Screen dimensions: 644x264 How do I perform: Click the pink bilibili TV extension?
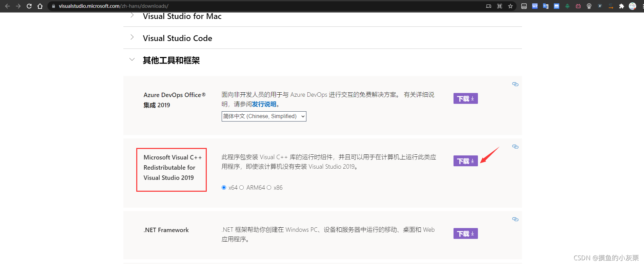[578, 6]
